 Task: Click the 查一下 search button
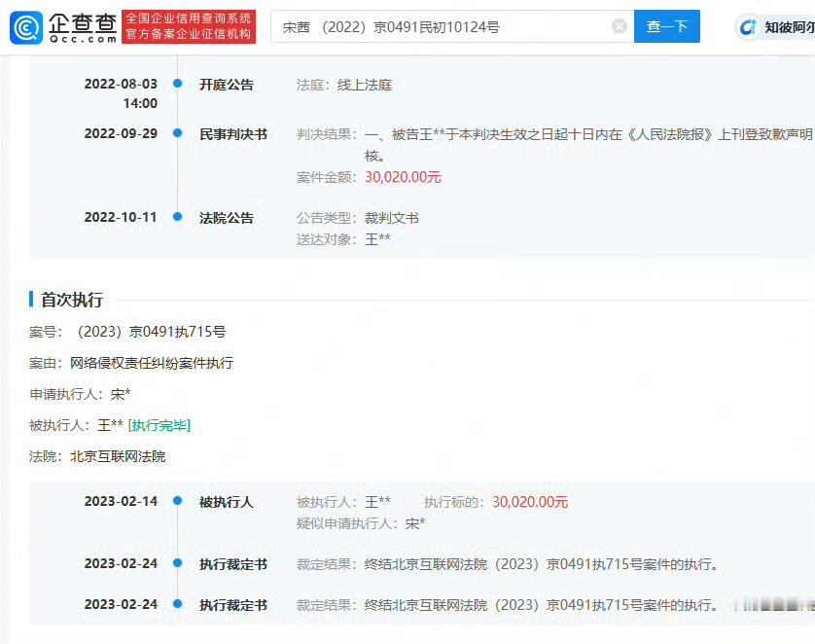click(x=667, y=26)
